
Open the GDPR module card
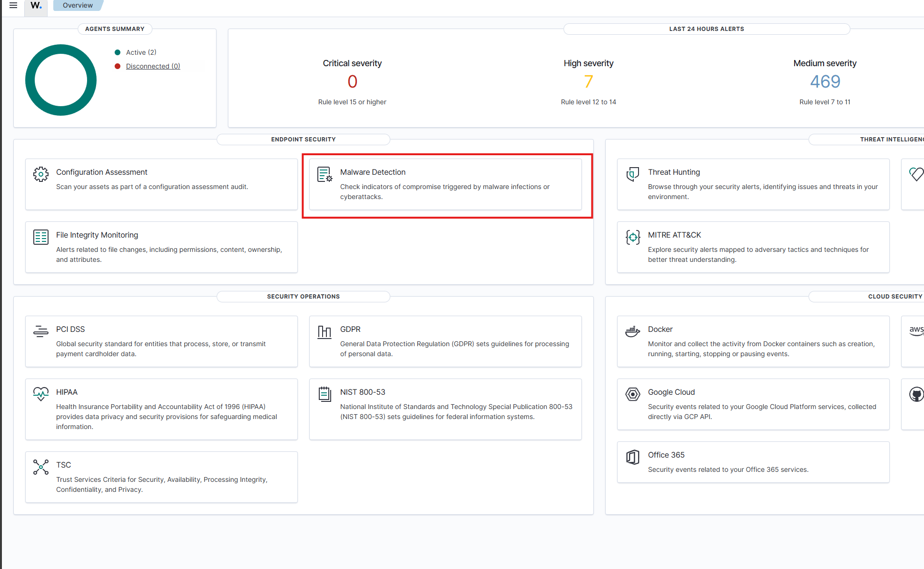(445, 341)
